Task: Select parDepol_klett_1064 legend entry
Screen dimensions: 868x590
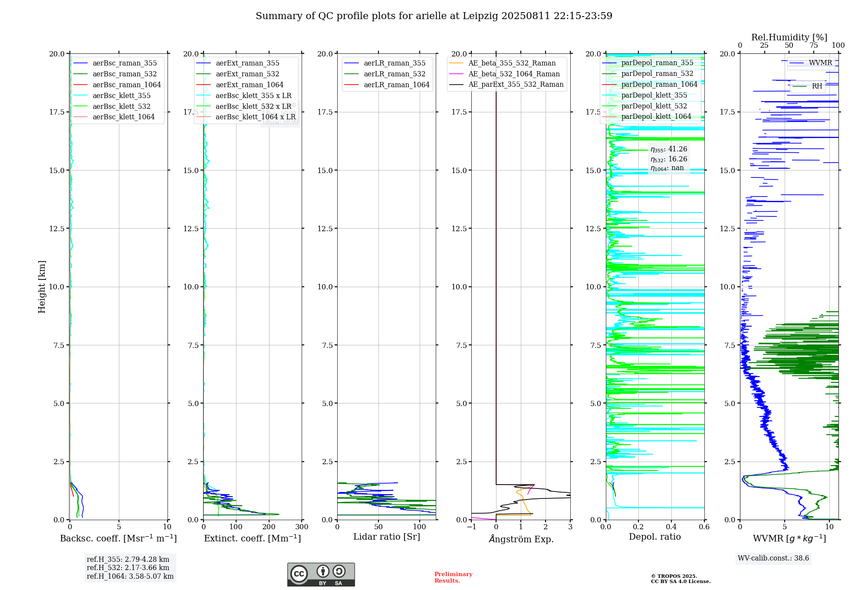Action: pyautogui.click(x=647, y=117)
